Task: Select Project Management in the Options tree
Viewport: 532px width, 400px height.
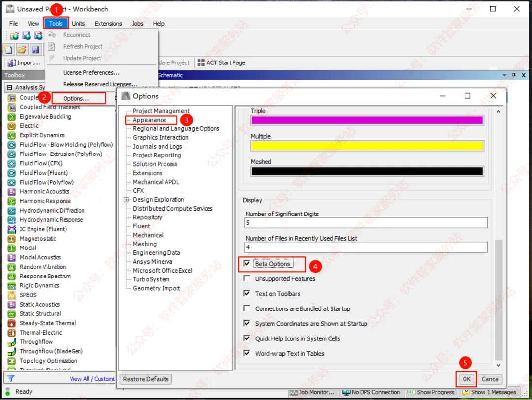Action: [161, 111]
